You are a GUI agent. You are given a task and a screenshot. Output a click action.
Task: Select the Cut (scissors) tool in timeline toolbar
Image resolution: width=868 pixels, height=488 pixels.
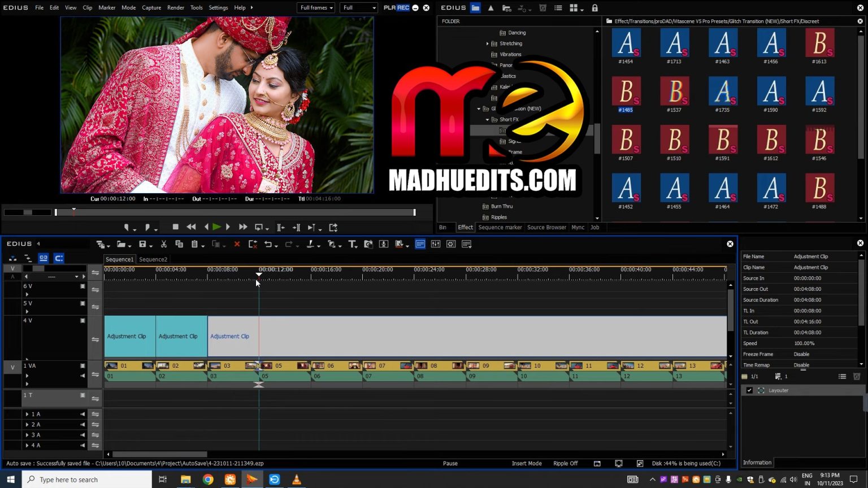click(x=164, y=244)
